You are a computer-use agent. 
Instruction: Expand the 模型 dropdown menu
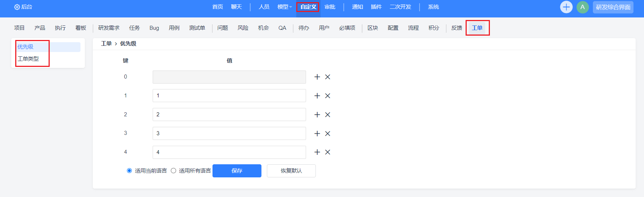coord(285,7)
